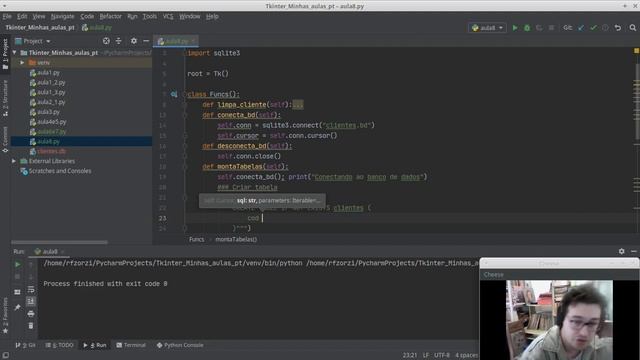Fold the montaTabelas method in gutter
This screenshot has width=640, height=360.
click(184, 167)
